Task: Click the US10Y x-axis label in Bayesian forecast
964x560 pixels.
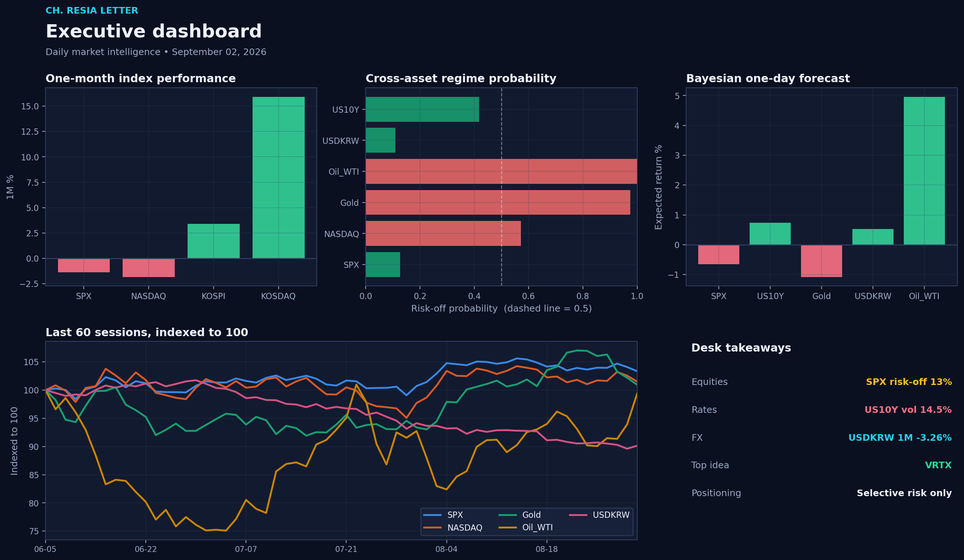Action: pos(770,296)
